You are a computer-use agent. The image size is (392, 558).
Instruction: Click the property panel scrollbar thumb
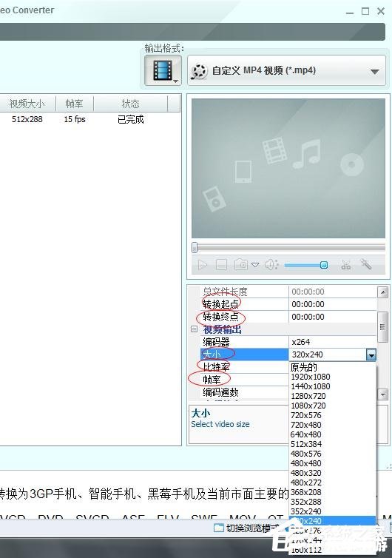382,326
